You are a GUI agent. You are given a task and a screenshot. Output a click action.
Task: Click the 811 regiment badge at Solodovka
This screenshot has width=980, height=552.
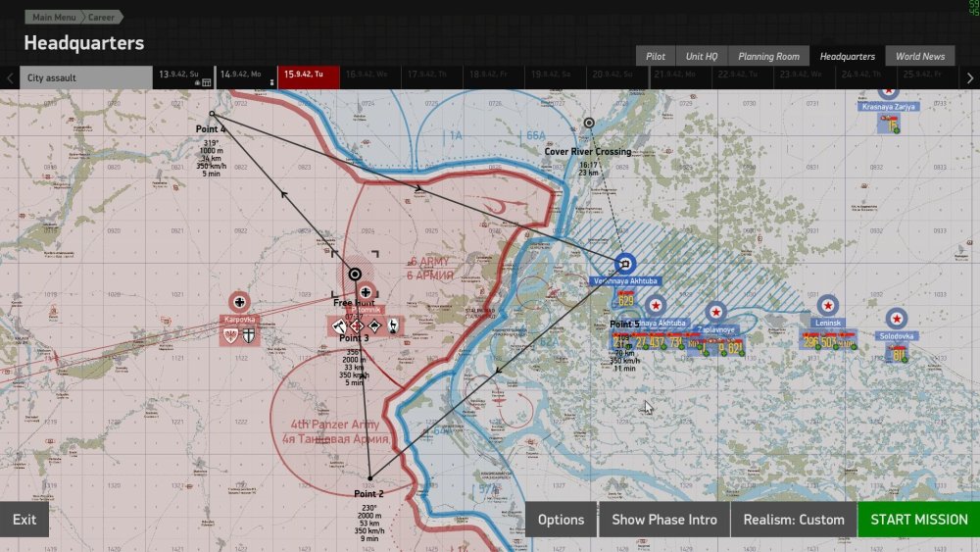[898, 355]
